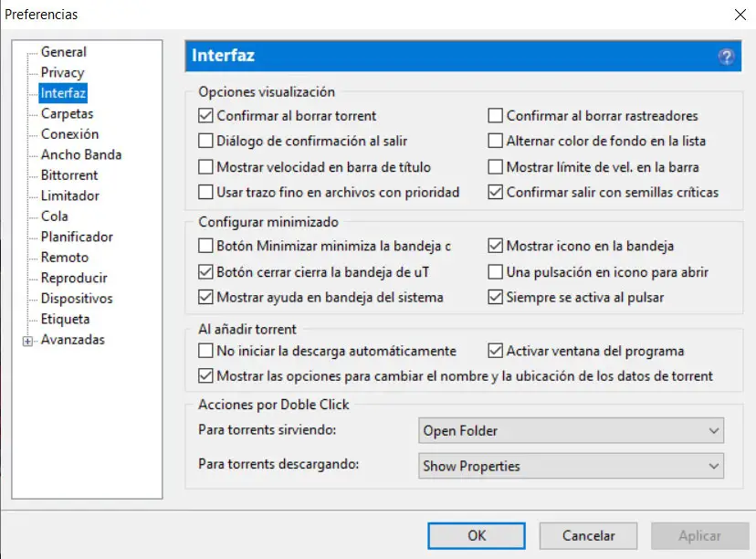Go to Ancho Banda settings
756x559 pixels.
click(x=81, y=154)
